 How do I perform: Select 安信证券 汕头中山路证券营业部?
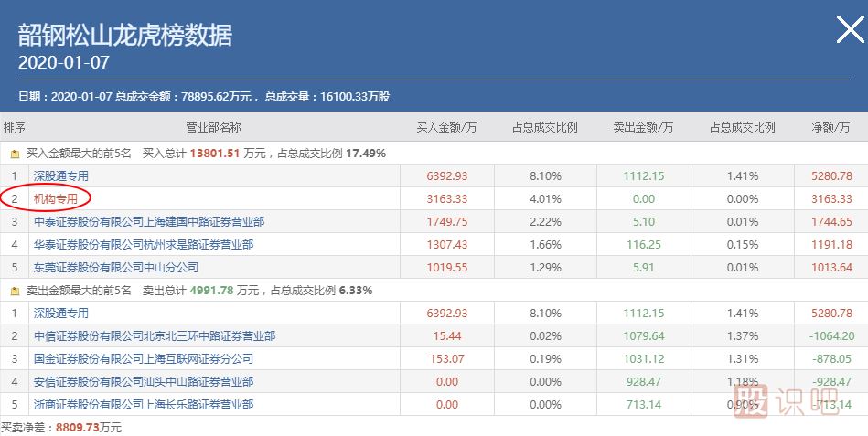[x=143, y=381]
